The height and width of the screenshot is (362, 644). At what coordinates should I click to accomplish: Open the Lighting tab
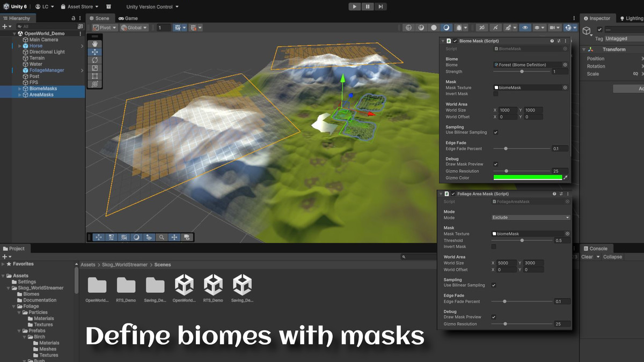coord(631,18)
